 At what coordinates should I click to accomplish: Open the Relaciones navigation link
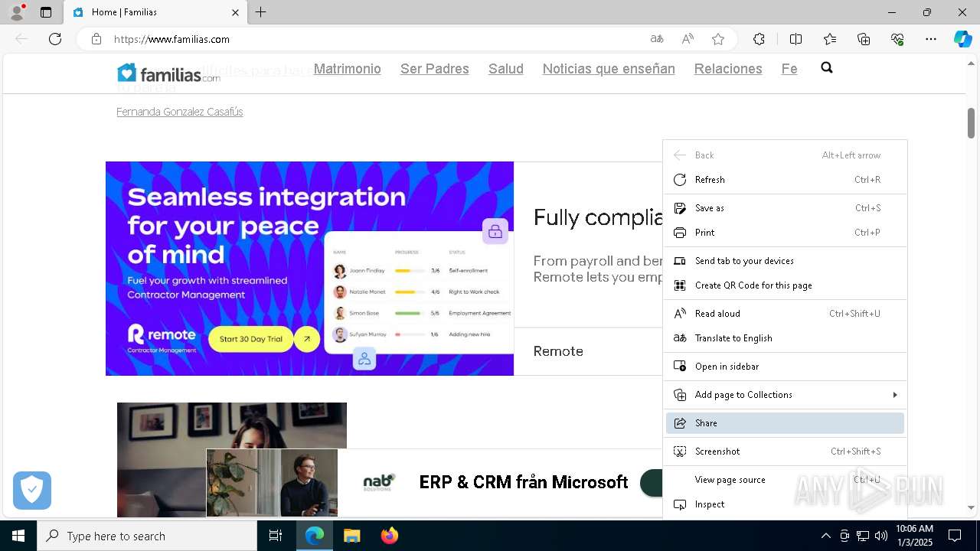728,69
